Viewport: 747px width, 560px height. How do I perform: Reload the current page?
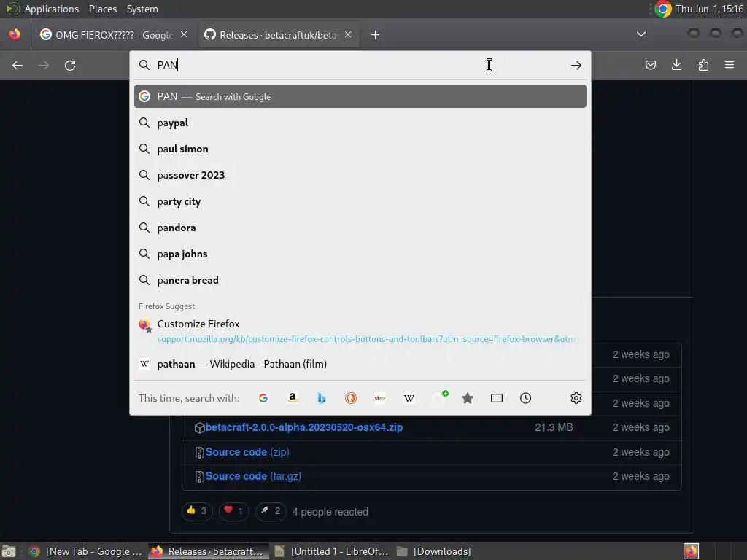[70, 65]
